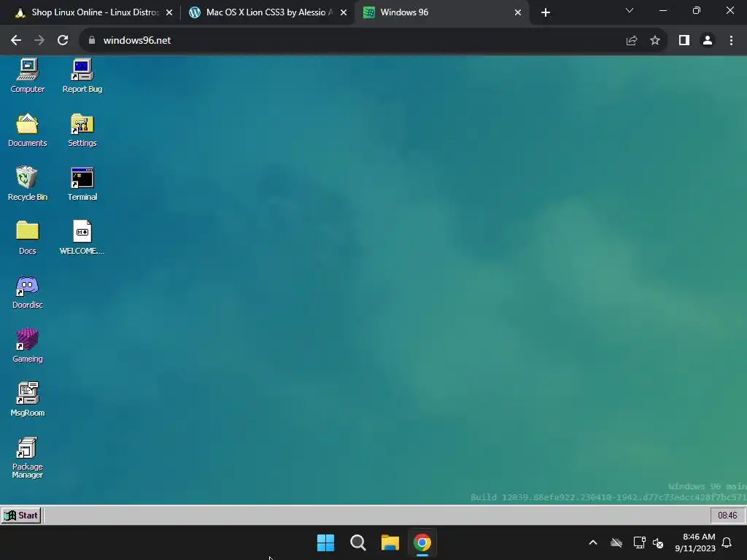The image size is (747, 560).
Task: Open the Settings desktop icon
Action: point(82,130)
